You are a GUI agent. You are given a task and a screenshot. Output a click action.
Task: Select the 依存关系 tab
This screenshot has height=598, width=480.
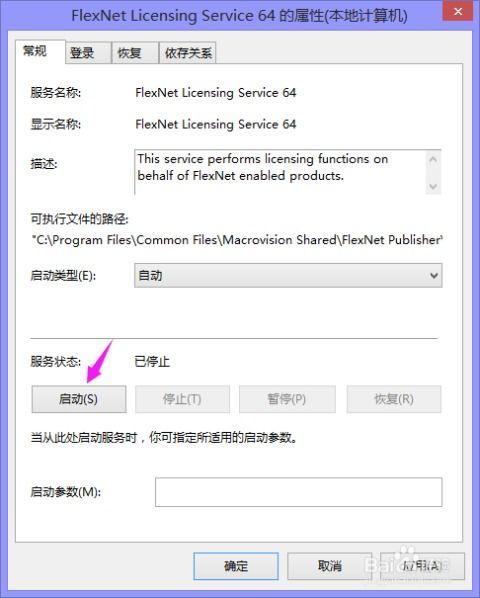click(188, 53)
